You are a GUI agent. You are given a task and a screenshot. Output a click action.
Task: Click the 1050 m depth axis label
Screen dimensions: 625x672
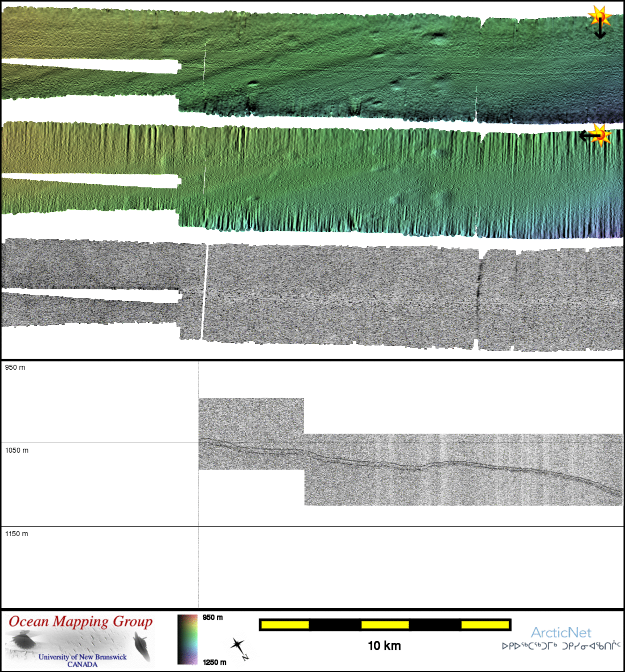tap(17, 450)
